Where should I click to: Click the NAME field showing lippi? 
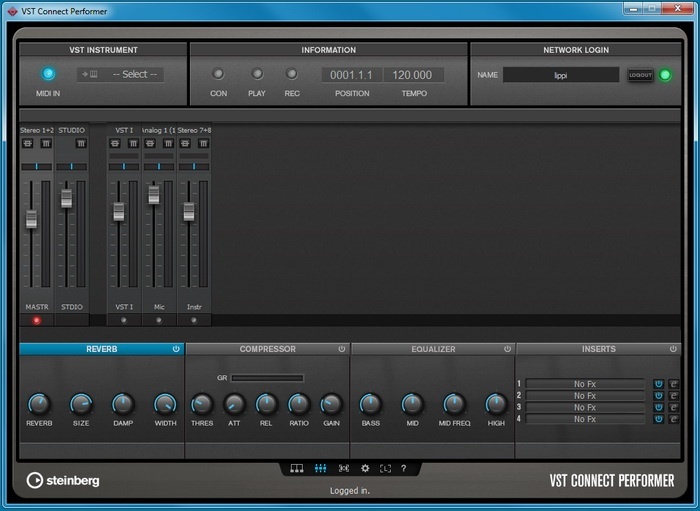(561, 75)
